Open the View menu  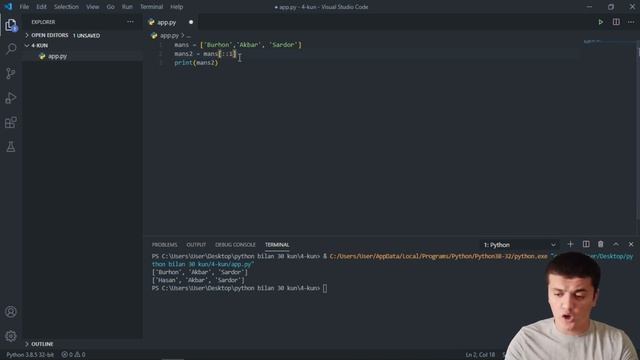[x=93, y=7]
